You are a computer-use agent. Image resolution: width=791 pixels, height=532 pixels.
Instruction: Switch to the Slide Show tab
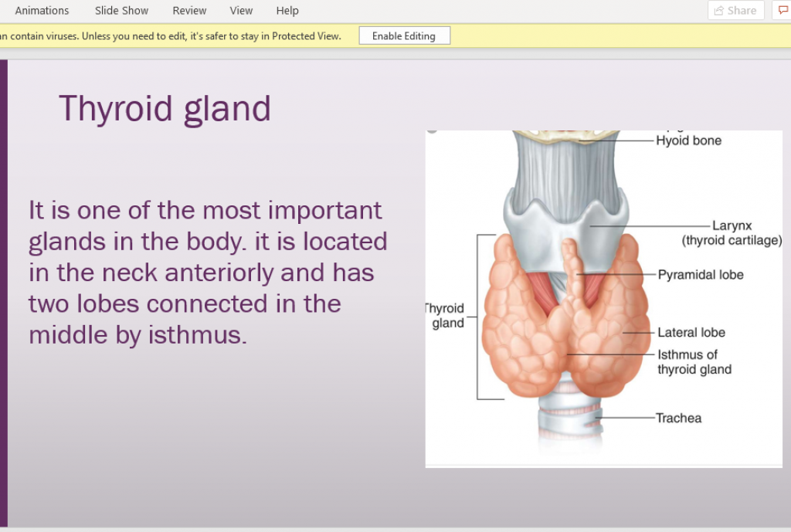tap(121, 10)
